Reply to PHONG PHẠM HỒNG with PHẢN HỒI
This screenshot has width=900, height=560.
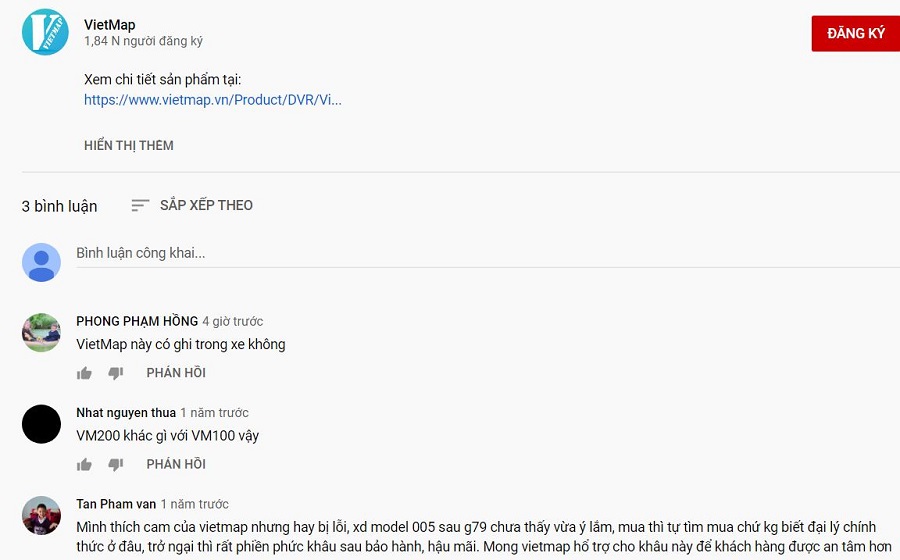click(x=176, y=373)
